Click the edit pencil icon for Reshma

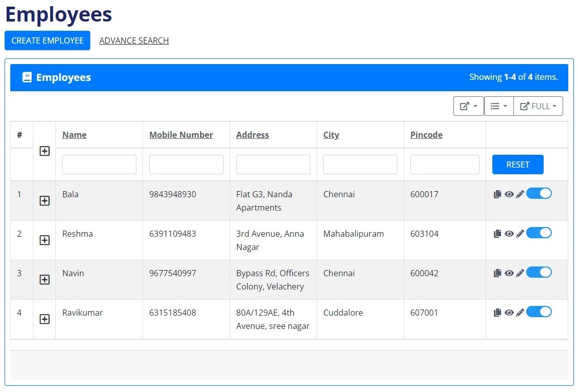coord(520,234)
